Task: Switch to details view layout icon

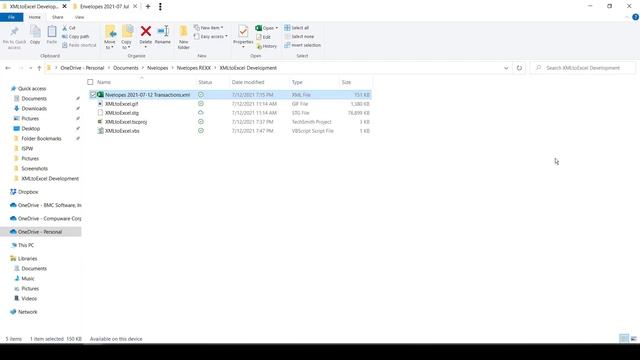Action: 624,338
